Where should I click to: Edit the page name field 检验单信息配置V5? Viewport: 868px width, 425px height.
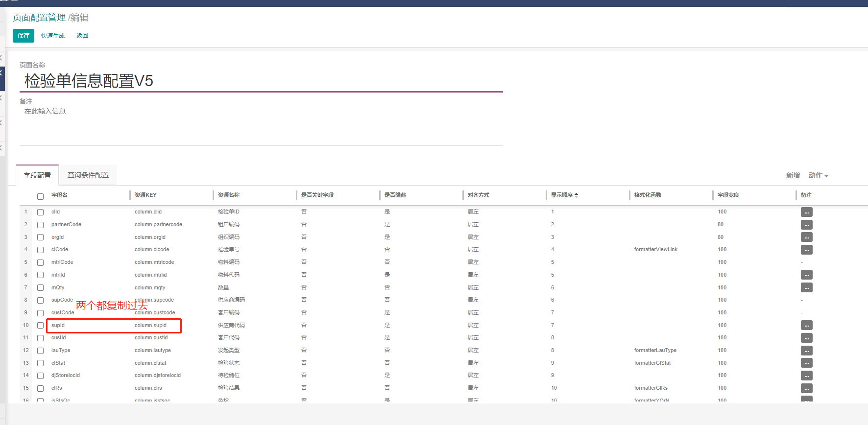tap(261, 81)
